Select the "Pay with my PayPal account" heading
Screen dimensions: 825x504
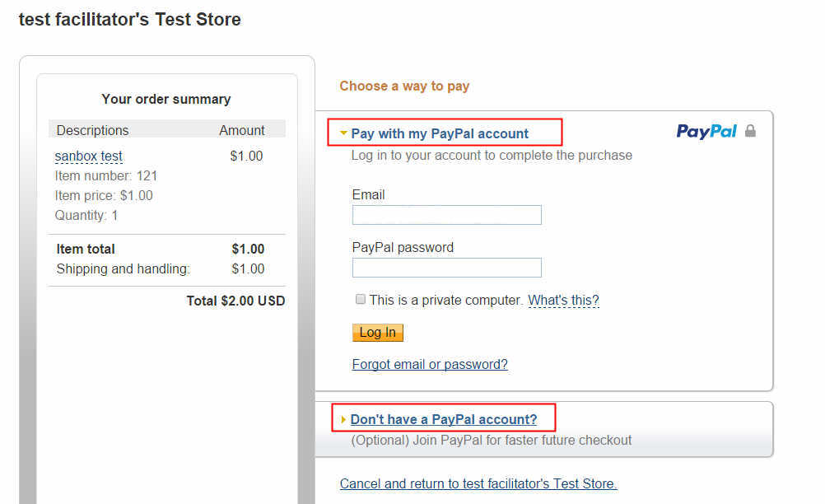(440, 133)
